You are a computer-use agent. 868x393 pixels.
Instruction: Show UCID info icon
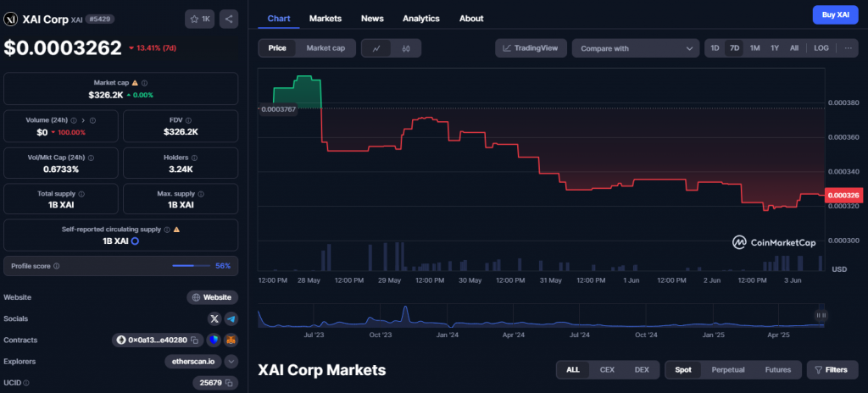click(x=26, y=383)
